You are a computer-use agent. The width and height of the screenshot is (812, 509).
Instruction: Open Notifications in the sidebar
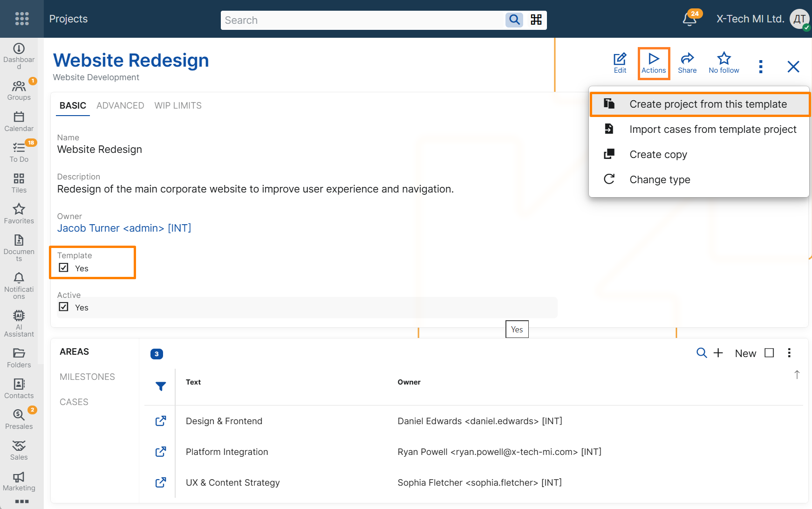pyautogui.click(x=19, y=286)
